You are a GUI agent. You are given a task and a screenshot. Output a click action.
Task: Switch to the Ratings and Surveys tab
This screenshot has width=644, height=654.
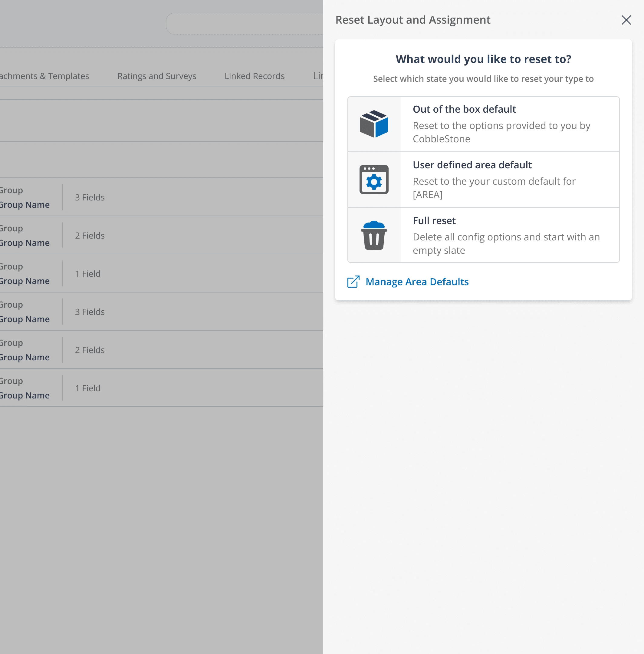click(x=156, y=76)
